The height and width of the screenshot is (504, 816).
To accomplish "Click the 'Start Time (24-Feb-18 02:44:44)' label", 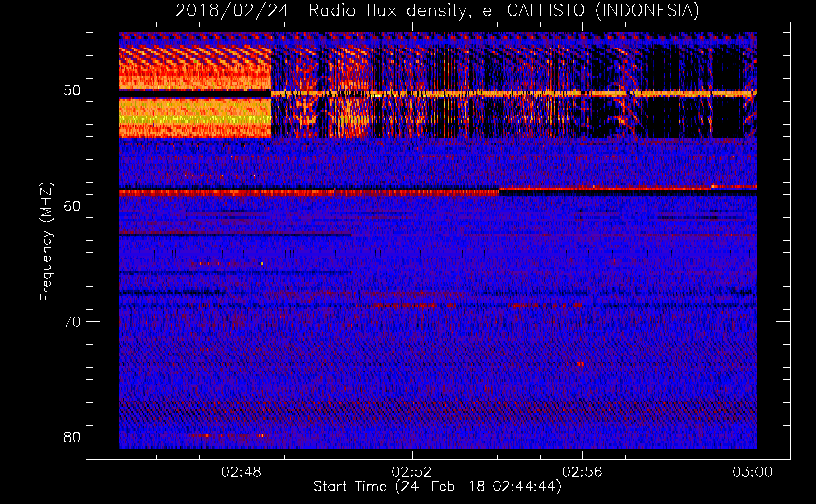I will pyautogui.click(x=437, y=487).
